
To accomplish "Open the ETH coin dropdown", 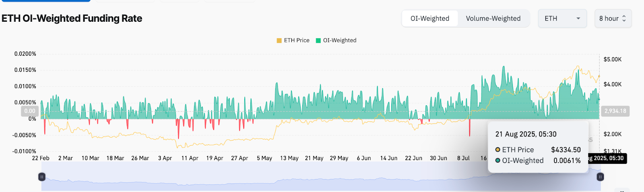I will pyautogui.click(x=562, y=19).
